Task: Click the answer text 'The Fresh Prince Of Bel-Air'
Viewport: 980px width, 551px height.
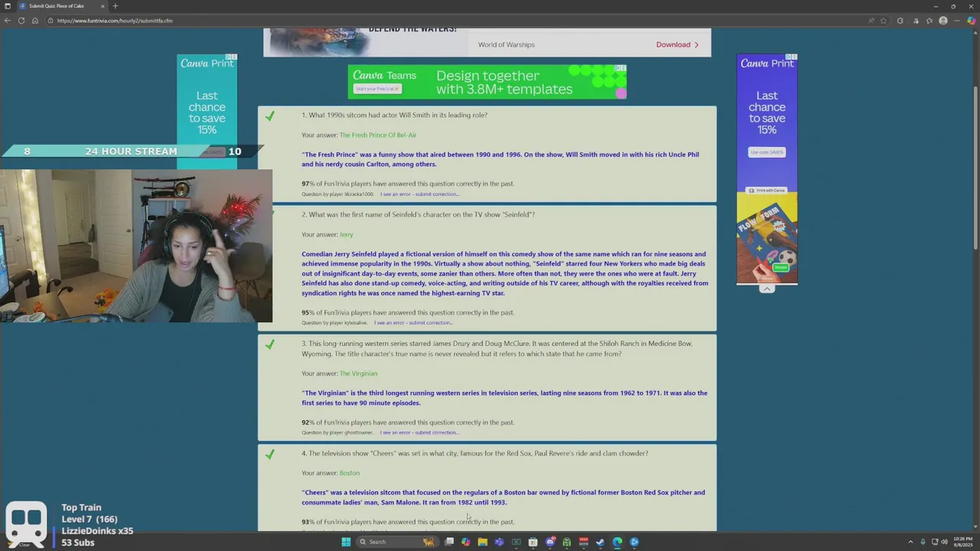Action: (378, 135)
